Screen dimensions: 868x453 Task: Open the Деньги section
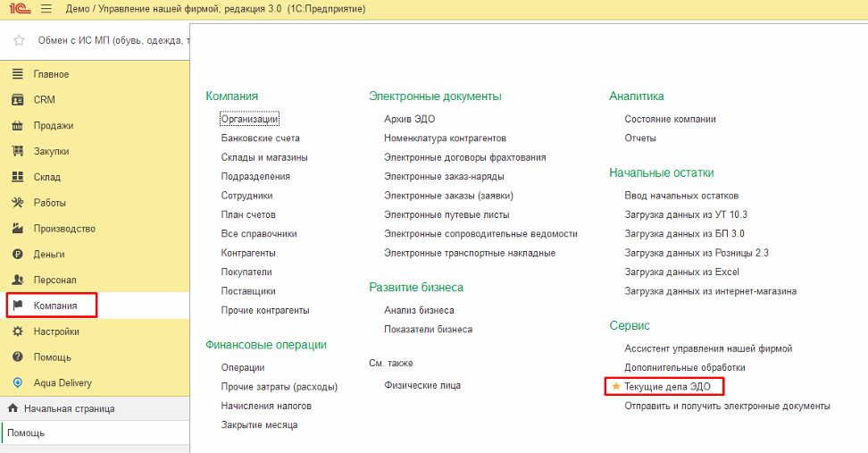click(x=95, y=254)
